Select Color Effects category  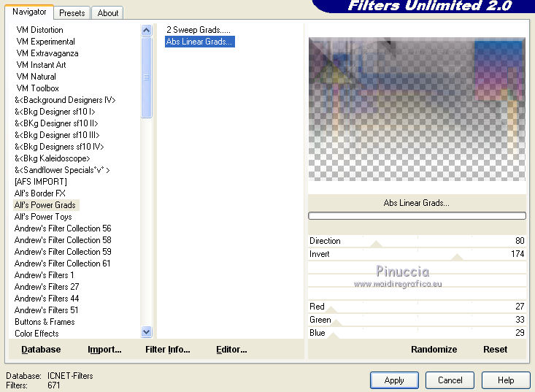tap(36, 334)
